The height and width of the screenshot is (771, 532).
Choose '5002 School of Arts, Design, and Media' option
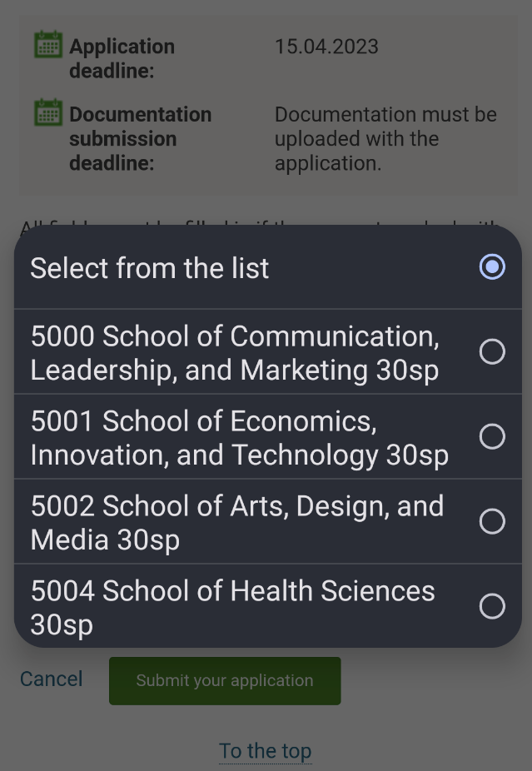click(268, 521)
